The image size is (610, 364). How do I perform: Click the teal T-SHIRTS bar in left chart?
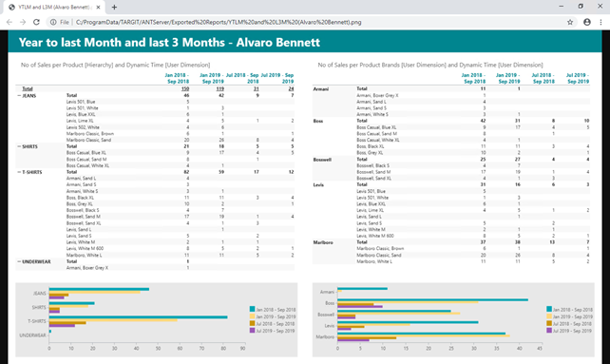pyautogui.click(x=138, y=317)
